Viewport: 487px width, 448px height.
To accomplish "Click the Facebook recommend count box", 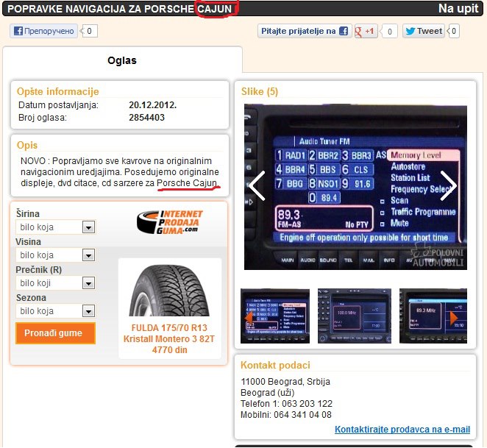I will pos(89,31).
